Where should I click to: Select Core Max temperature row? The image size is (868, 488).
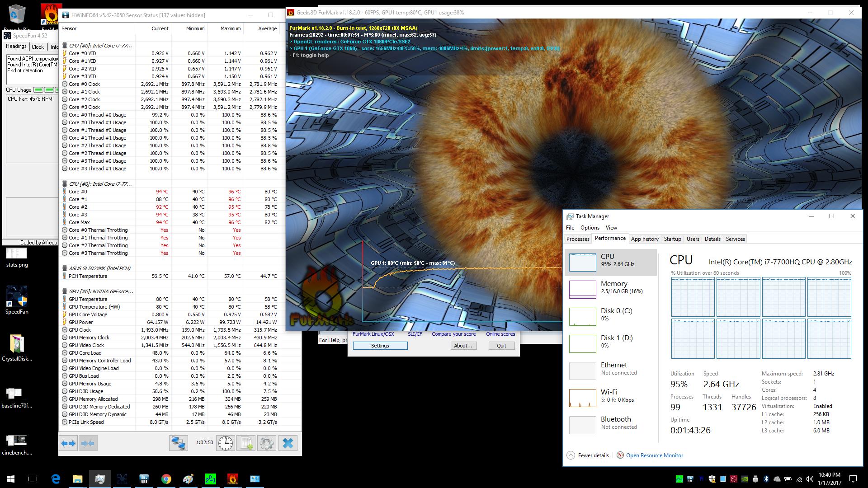(x=170, y=222)
